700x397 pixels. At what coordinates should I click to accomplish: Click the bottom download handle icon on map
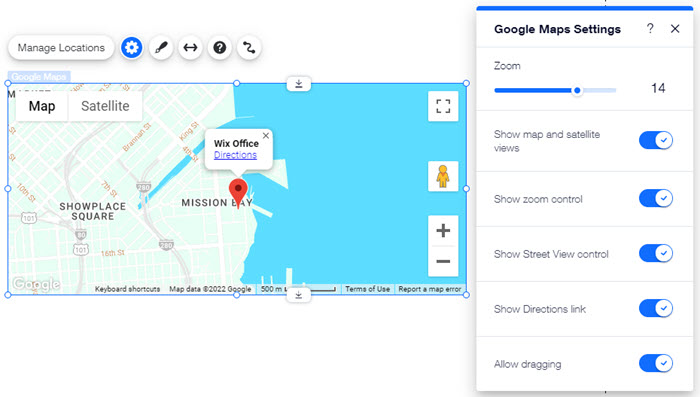[x=299, y=295]
